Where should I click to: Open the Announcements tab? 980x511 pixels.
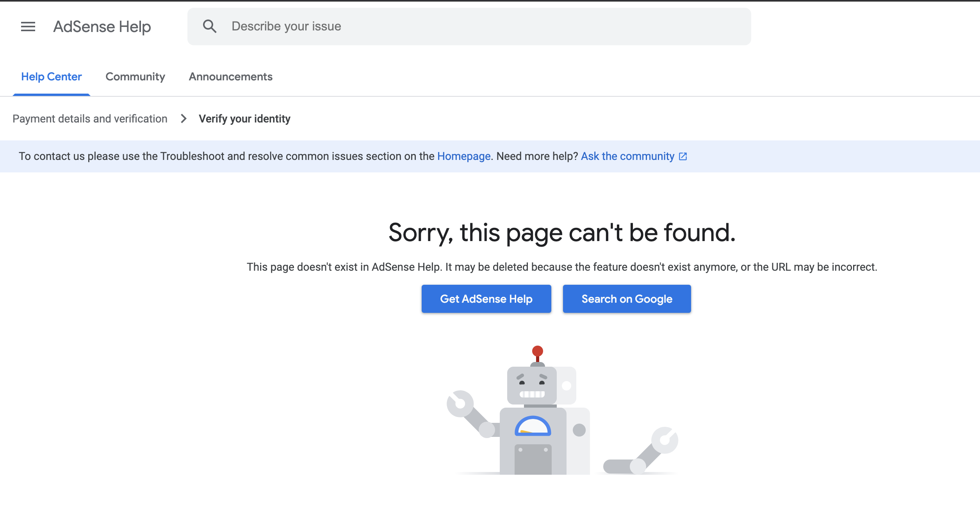(x=230, y=76)
